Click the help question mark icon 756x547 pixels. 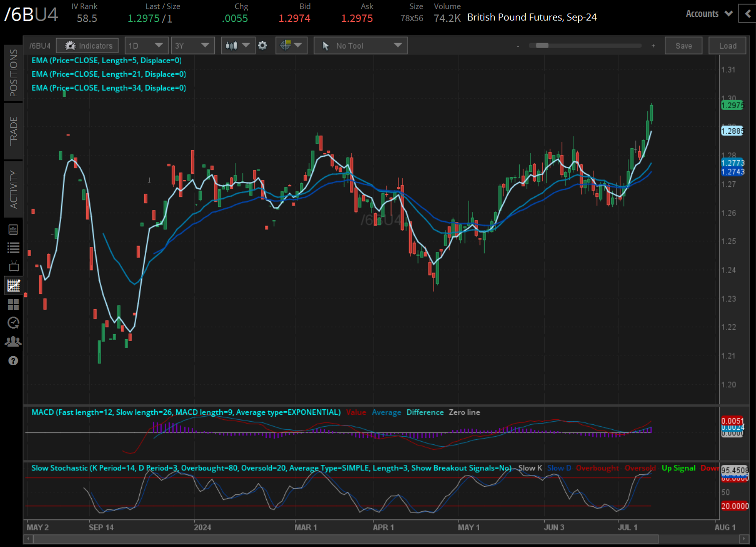pos(14,361)
